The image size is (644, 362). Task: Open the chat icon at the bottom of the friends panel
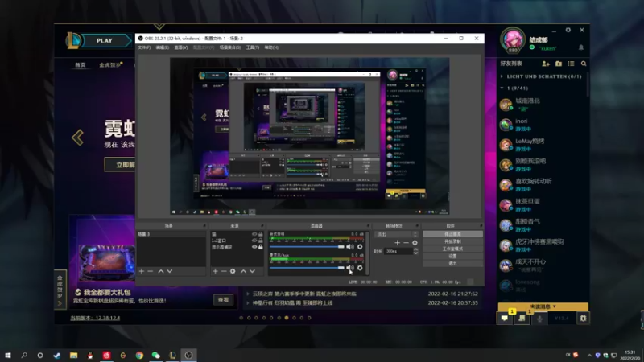(x=505, y=318)
